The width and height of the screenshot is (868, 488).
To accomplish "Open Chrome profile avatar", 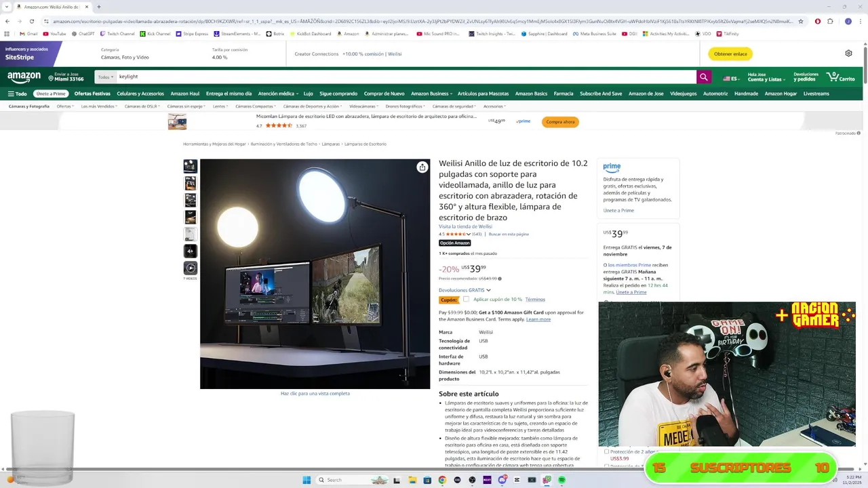I will 848,21.
